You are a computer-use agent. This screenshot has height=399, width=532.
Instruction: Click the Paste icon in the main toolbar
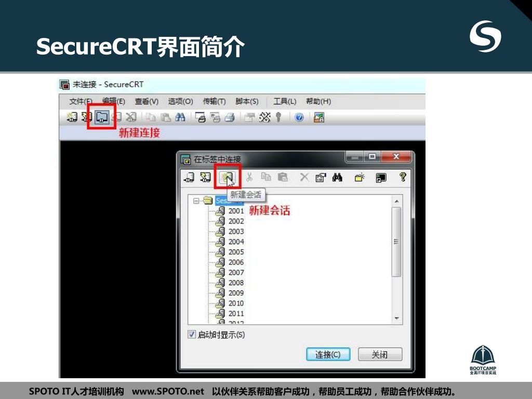coord(166,117)
